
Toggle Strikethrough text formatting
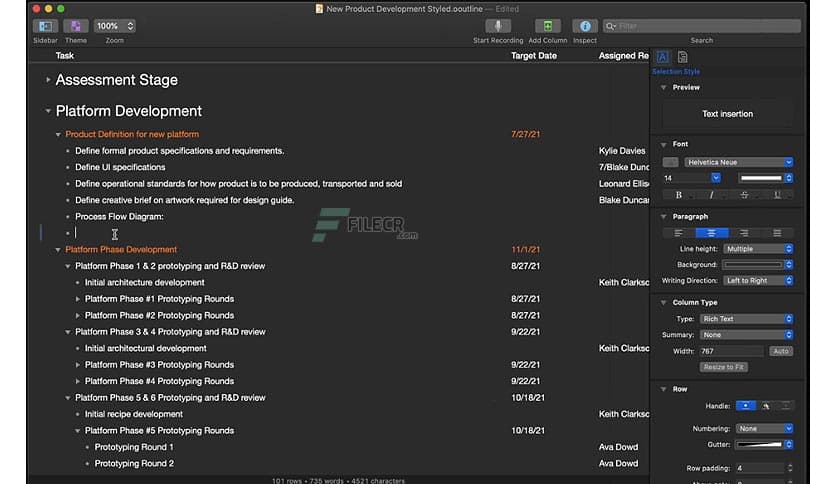[744, 195]
